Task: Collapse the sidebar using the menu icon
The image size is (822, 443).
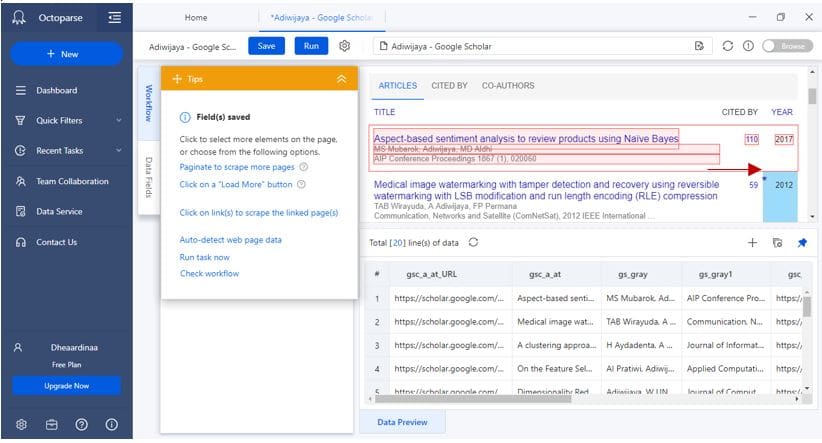Action: pyautogui.click(x=115, y=17)
